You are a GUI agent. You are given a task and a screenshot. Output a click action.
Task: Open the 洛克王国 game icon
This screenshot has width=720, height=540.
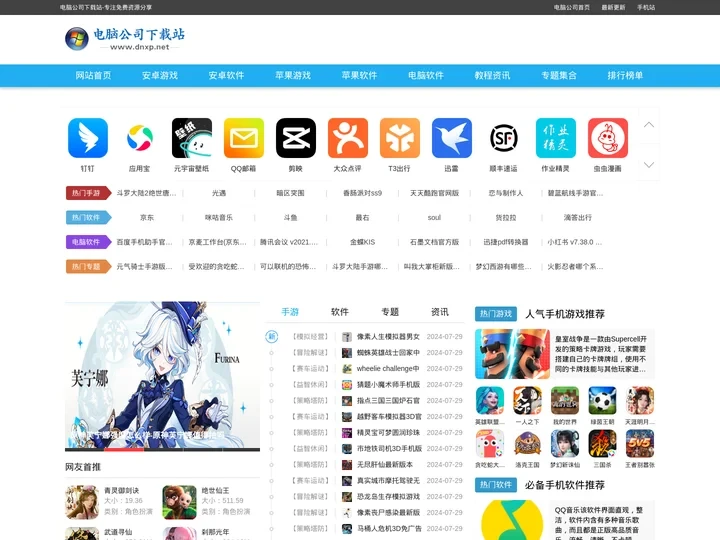coord(527,444)
